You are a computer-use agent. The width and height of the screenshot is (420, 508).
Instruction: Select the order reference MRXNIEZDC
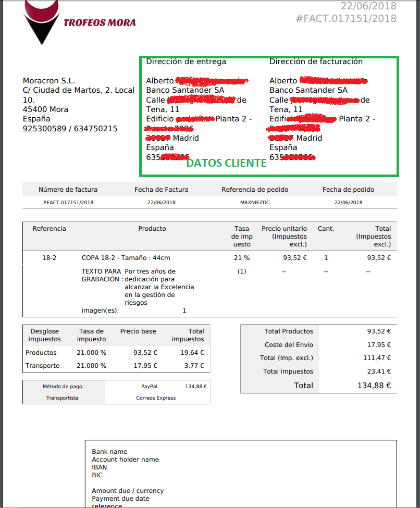pyautogui.click(x=255, y=203)
